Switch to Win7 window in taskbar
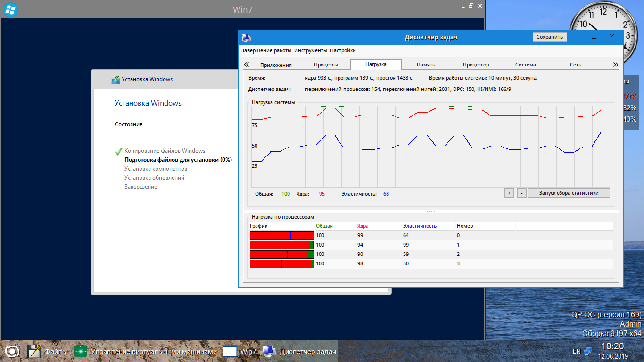The height and width of the screenshot is (362, 644). coord(239,351)
